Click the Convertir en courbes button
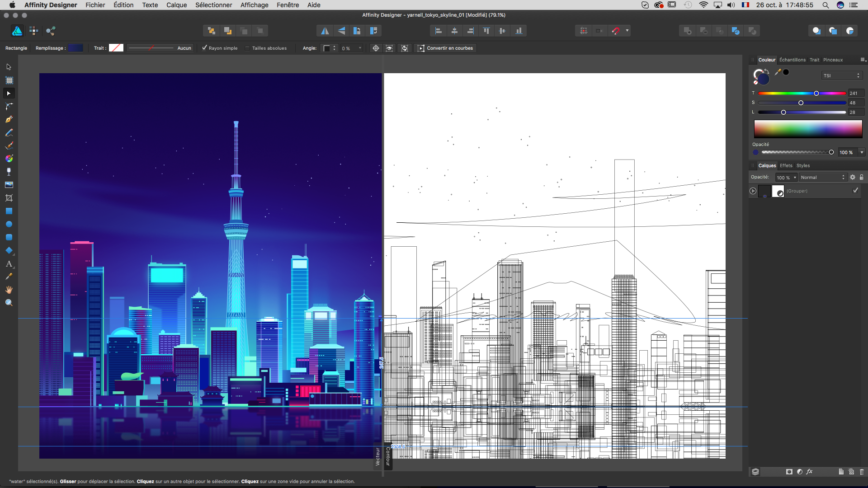Viewport: 868px width, 488px height. coord(445,48)
